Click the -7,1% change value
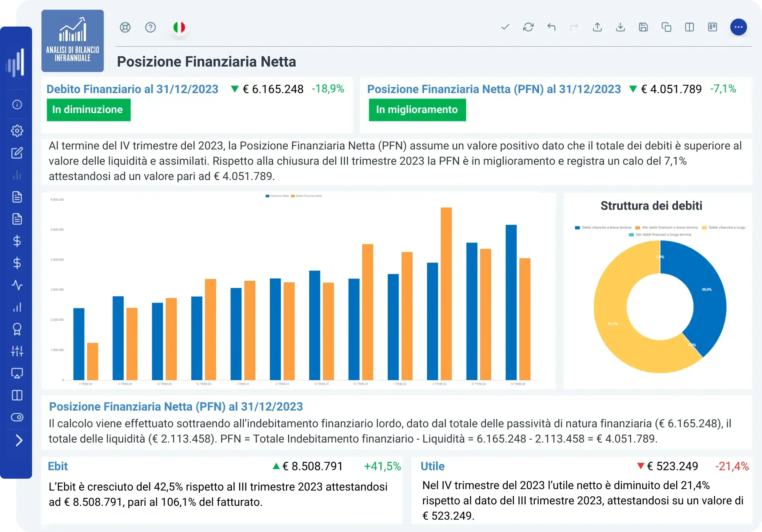Screen dimensions: 762x532 [723, 89]
